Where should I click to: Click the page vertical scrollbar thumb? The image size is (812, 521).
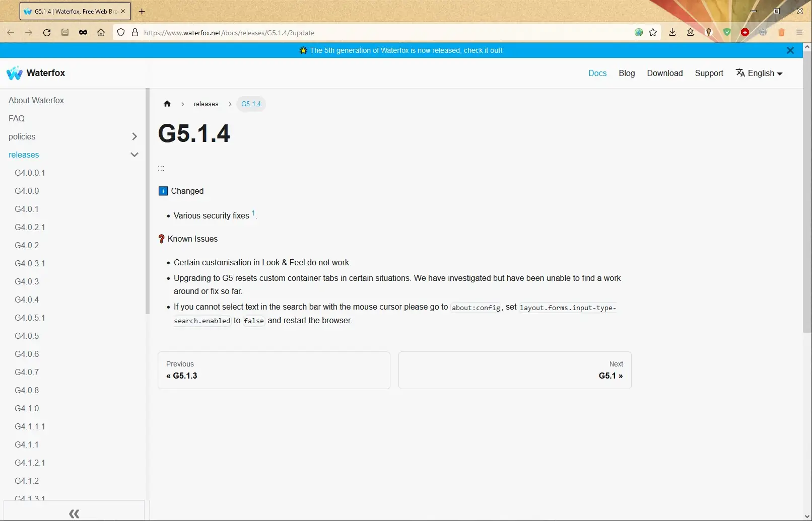[x=807, y=192]
